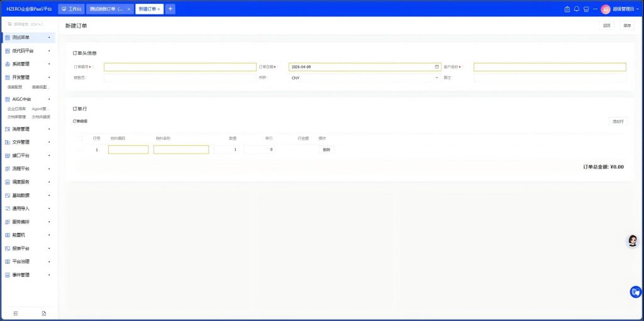The image size is (644, 321).
Task: Click the 客户名称 input field
Action: point(549,67)
